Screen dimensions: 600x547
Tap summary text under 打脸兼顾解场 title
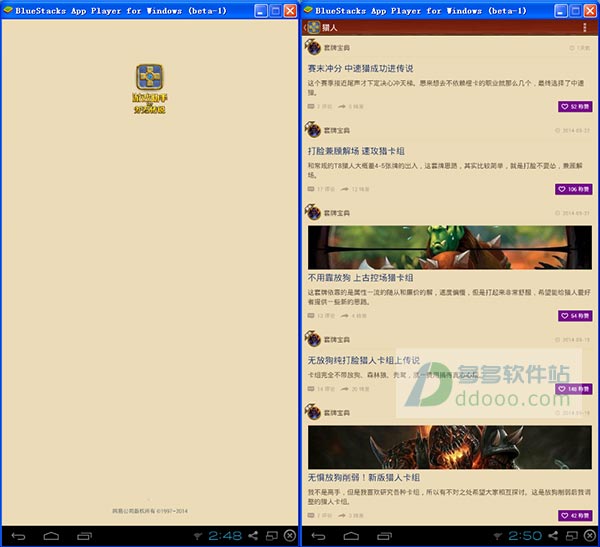445,170
